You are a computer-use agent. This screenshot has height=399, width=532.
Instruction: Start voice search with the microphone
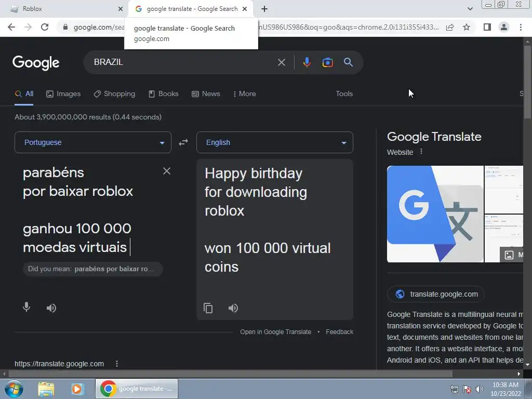[x=307, y=62]
